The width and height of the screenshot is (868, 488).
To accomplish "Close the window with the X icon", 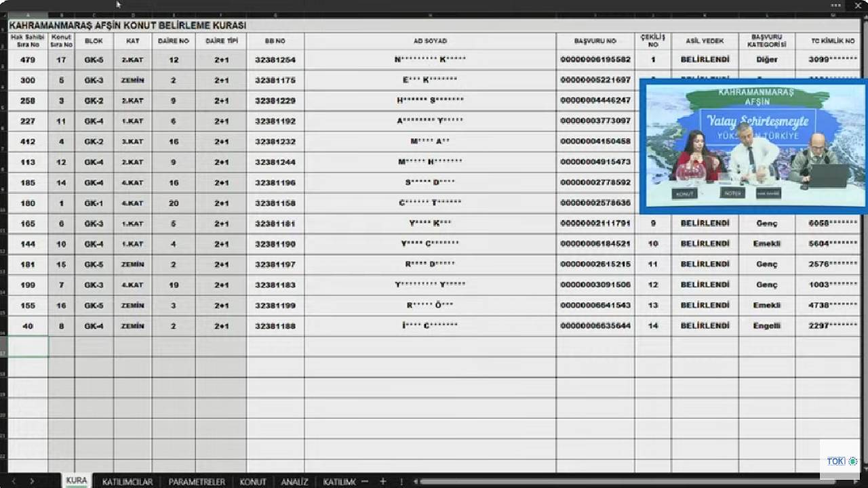I will coord(858,5).
